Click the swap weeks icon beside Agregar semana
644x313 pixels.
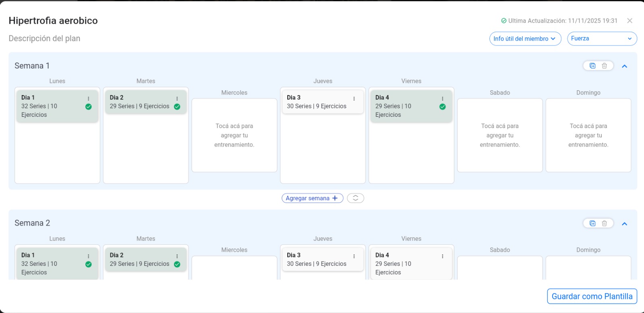(355, 198)
